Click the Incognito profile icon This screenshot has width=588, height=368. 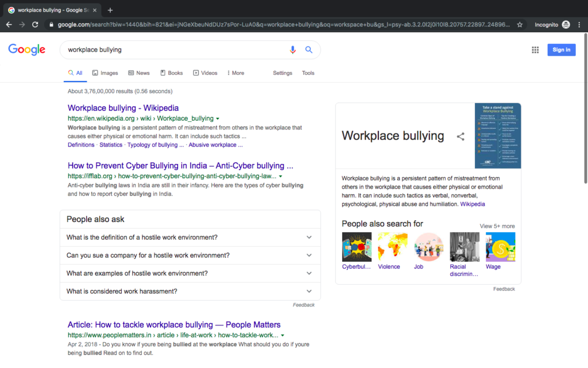coord(566,25)
